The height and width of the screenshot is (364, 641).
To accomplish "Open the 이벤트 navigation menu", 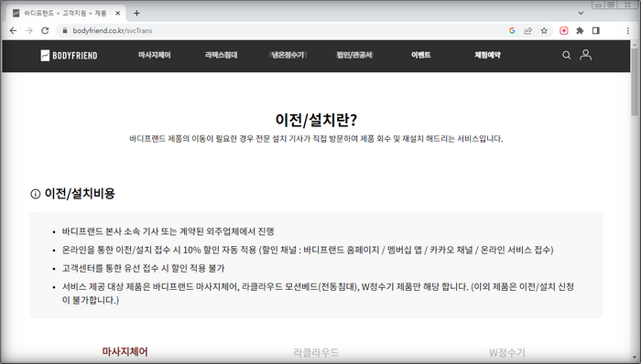I will click(x=420, y=55).
